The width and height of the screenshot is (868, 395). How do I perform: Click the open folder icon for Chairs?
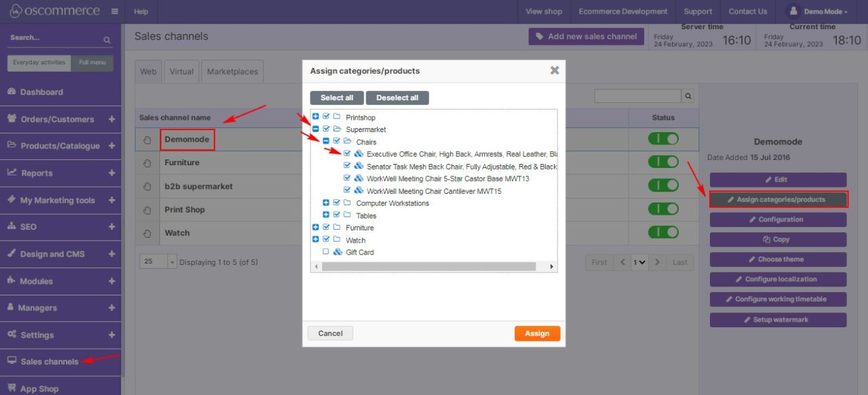coord(348,142)
